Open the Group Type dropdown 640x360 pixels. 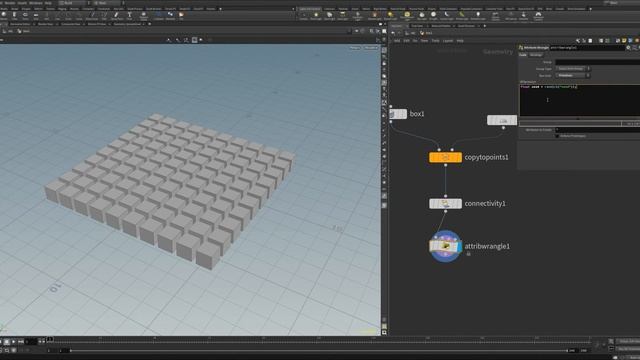click(573, 69)
